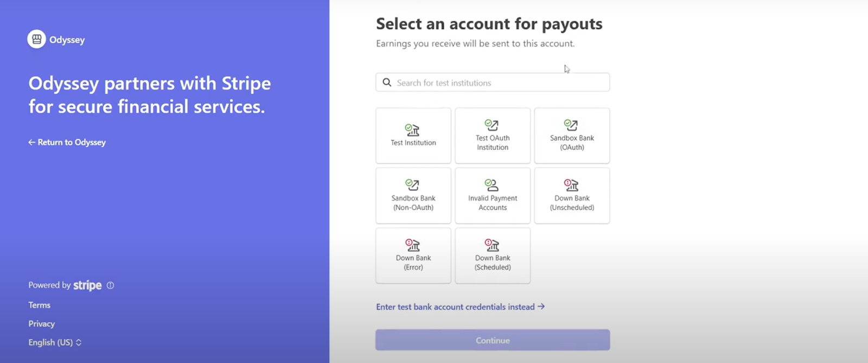Click the Stripe wordmark in footer
The height and width of the screenshot is (363, 868).
coord(87,285)
